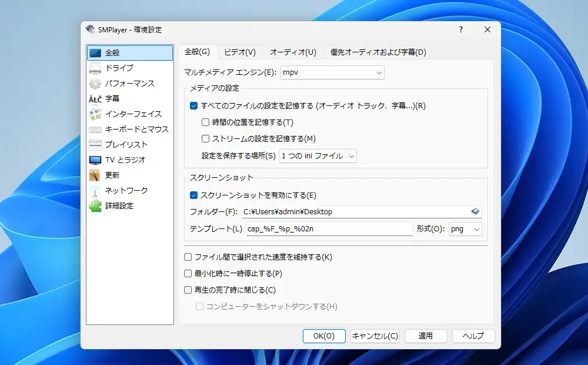This screenshot has height=365, width=588.
Task: Open the インターフェイス settings icon
Action: point(96,114)
